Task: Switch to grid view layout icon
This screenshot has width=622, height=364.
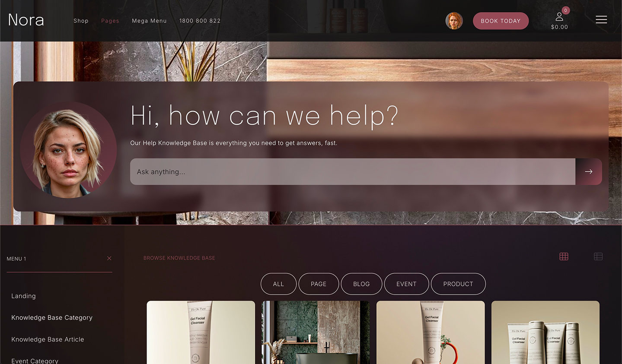Action: tap(564, 256)
